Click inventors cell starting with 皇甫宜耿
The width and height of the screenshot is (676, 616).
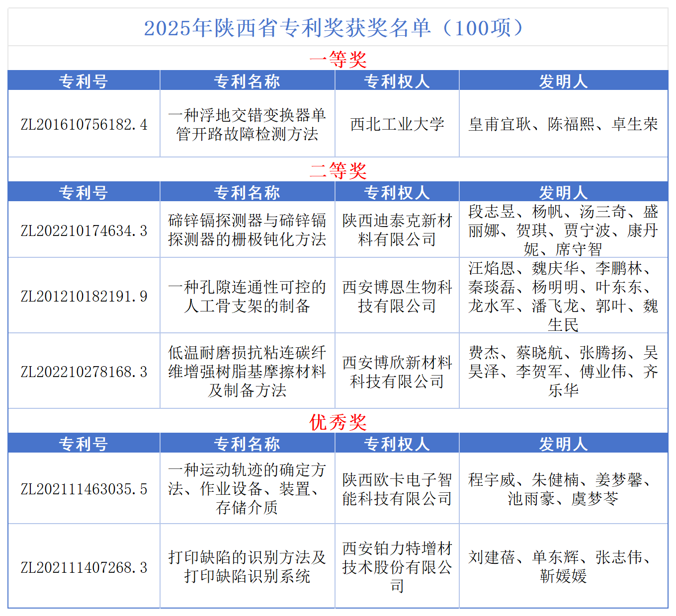563,124
